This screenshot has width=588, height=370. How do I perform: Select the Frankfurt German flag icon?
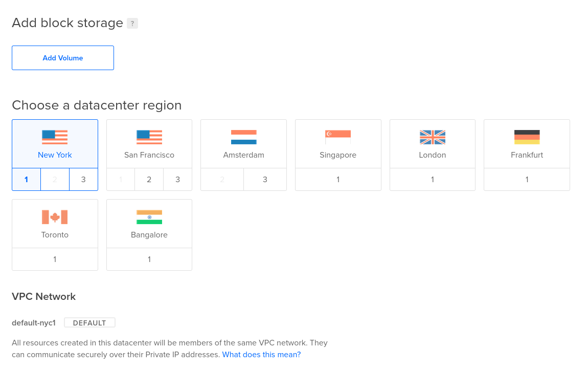527,137
